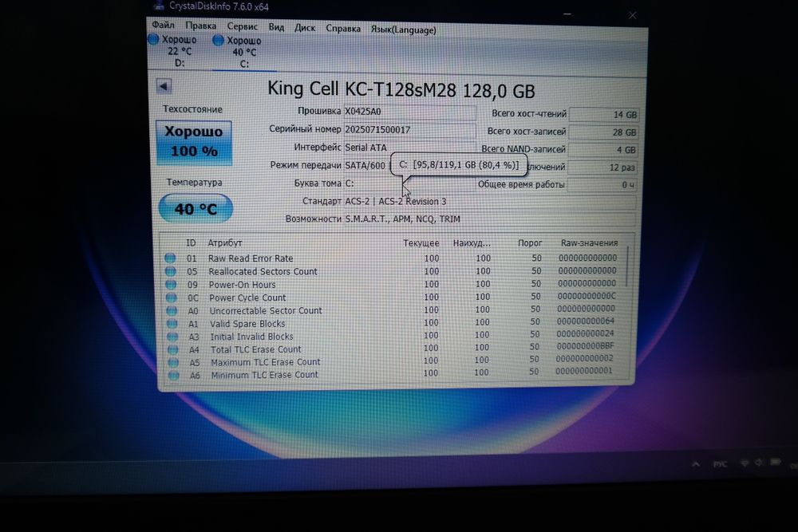
Task: Click the attribute list vertical scrollbar
Action: 627,267
